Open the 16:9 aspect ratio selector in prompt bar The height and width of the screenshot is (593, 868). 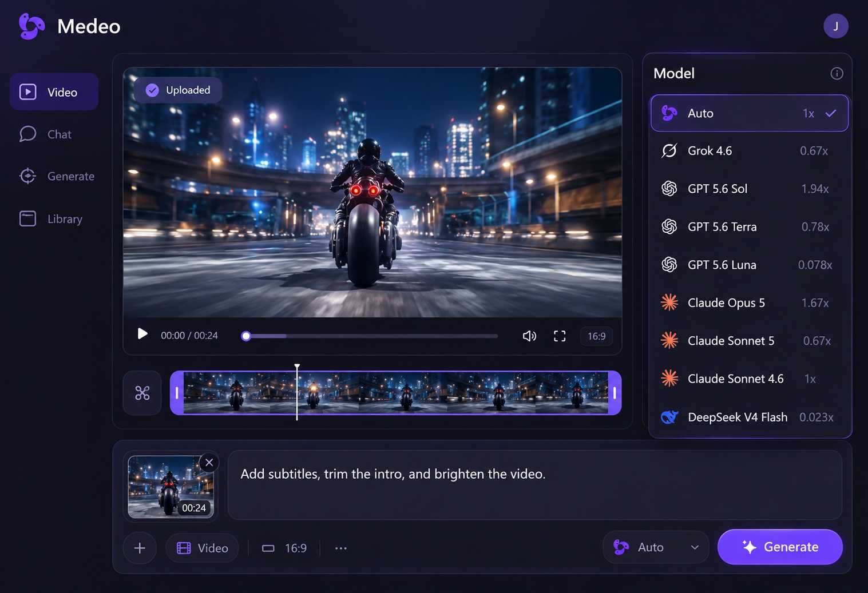tap(284, 548)
